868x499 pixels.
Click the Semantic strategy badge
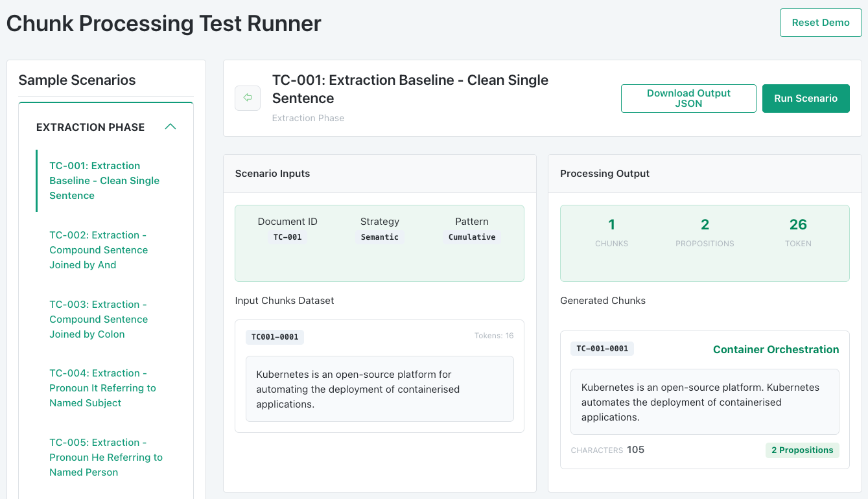tap(380, 237)
